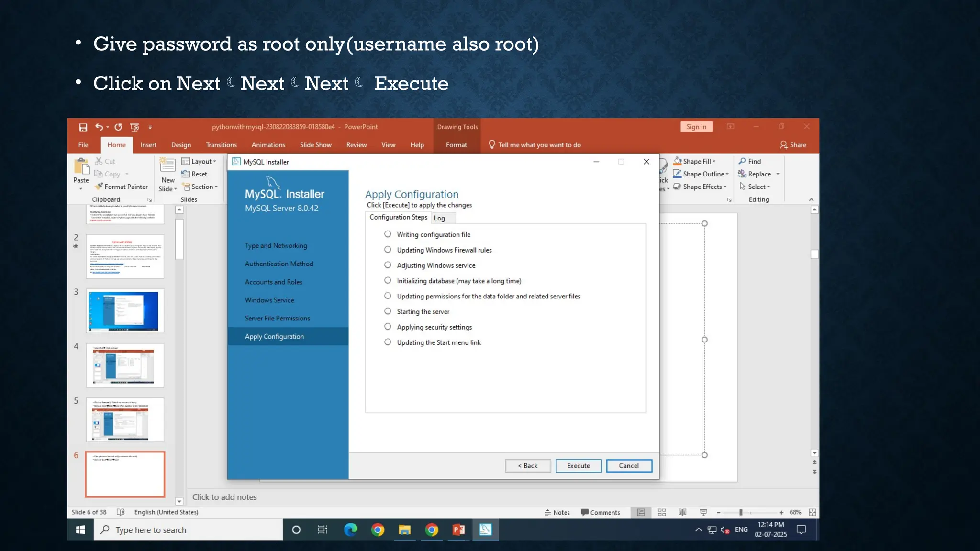Click Find in Editing group
This screenshot has width=980, height=551.
[750, 161]
